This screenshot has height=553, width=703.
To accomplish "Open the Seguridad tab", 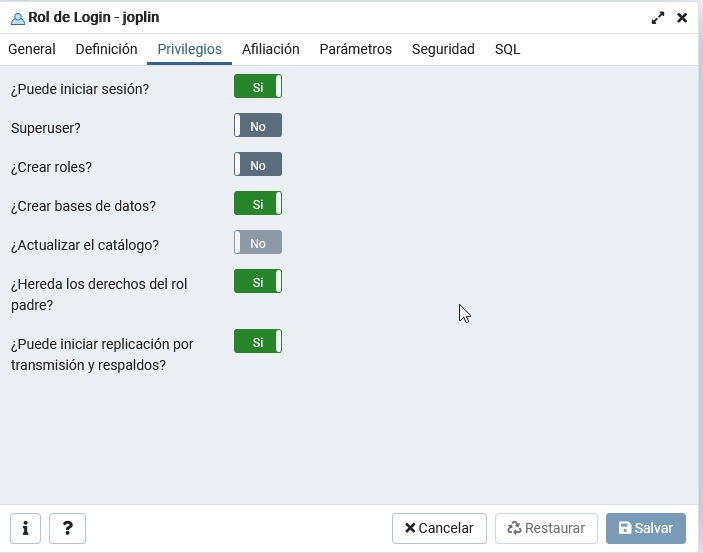I will point(443,49).
